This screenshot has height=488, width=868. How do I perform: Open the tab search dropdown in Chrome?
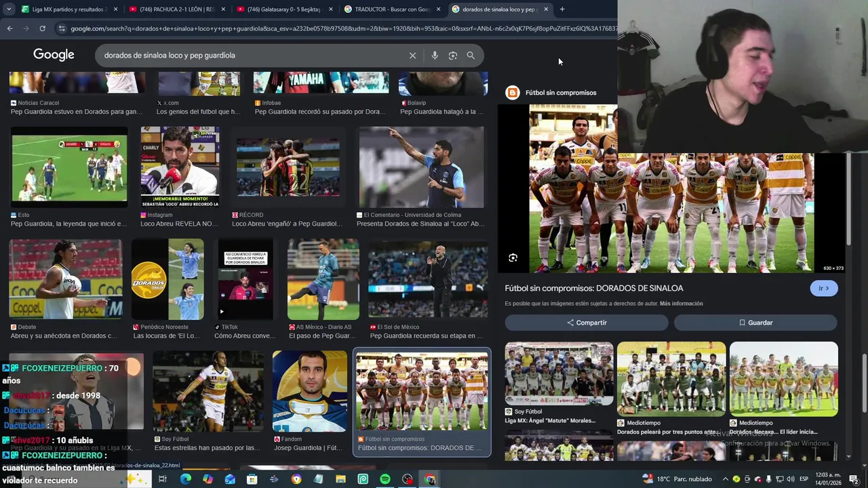pos(8,9)
